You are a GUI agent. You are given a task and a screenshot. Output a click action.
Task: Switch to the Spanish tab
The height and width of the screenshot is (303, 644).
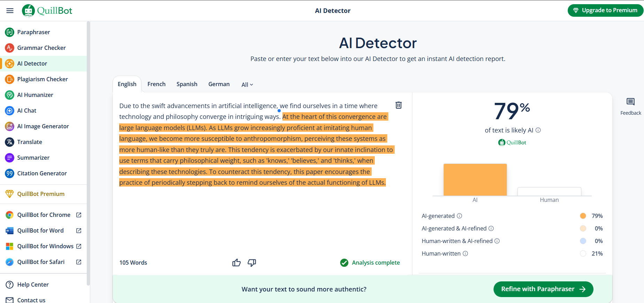click(187, 84)
